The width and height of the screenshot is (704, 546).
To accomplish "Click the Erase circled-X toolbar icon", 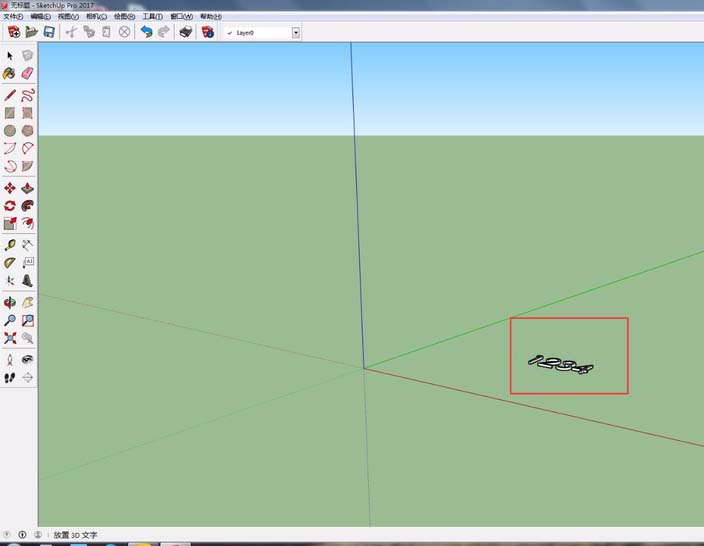I will tap(124, 32).
